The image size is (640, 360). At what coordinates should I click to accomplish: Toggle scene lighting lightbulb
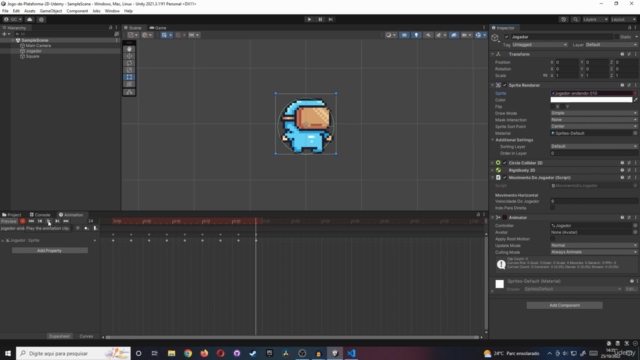[416, 35]
